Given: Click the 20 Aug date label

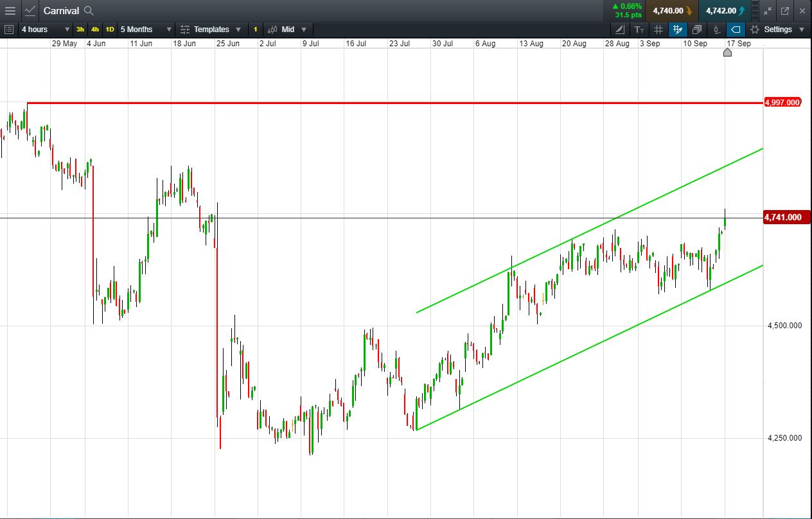Looking at the screenshot, I should click(574, 44).
